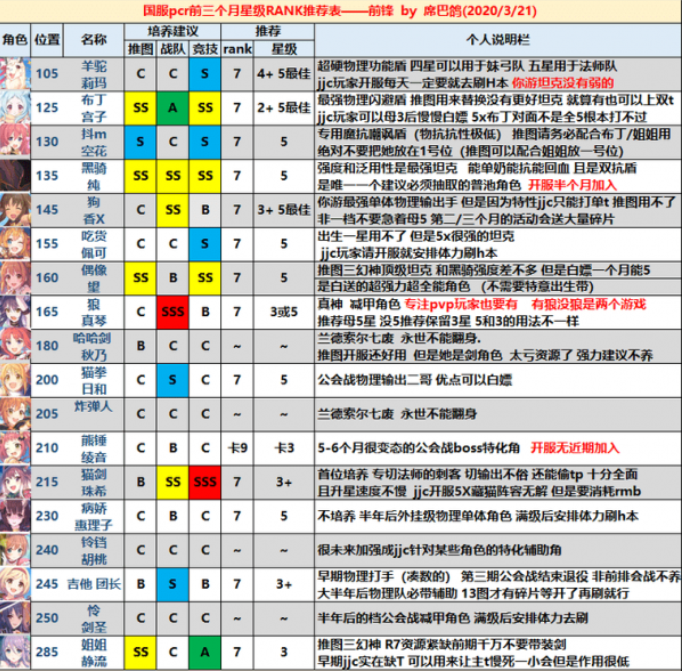
Task: Click the portrait of 160 偶像 望
Action: pyautogui.click(x=15, y=277)
